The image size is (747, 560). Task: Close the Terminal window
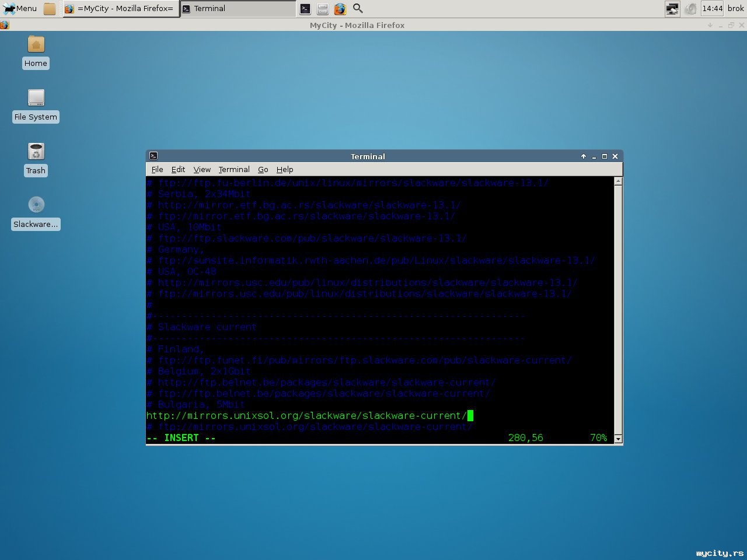click(x=615, y=156)
